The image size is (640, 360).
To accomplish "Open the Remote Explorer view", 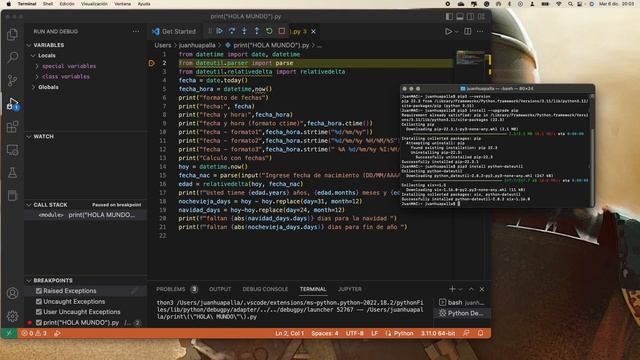I will point(12,150).
